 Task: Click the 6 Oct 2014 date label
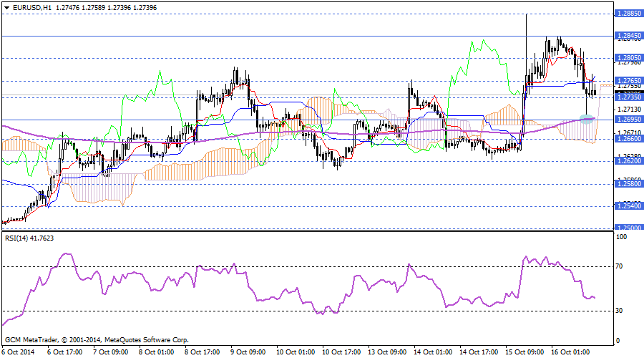tap(17, 352)
